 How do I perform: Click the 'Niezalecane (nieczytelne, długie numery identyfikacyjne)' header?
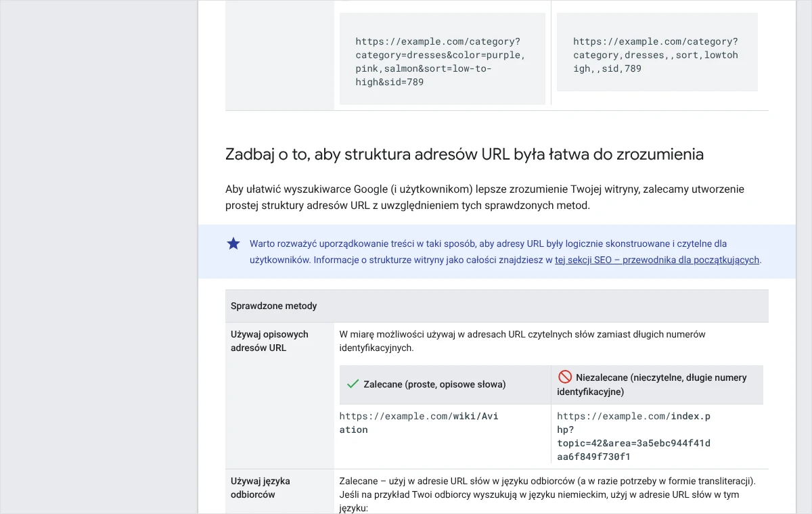click(x=657, y=385)
